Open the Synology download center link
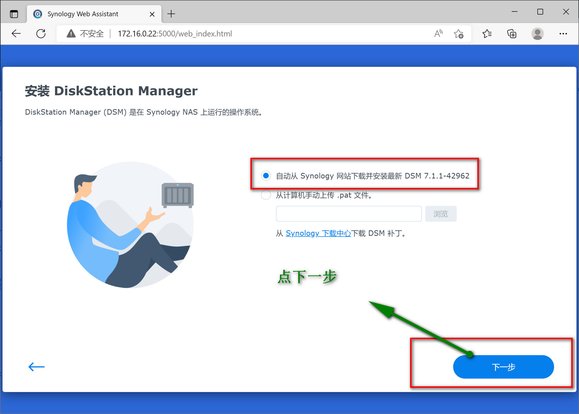579x414 pixels. click(318, 233)
